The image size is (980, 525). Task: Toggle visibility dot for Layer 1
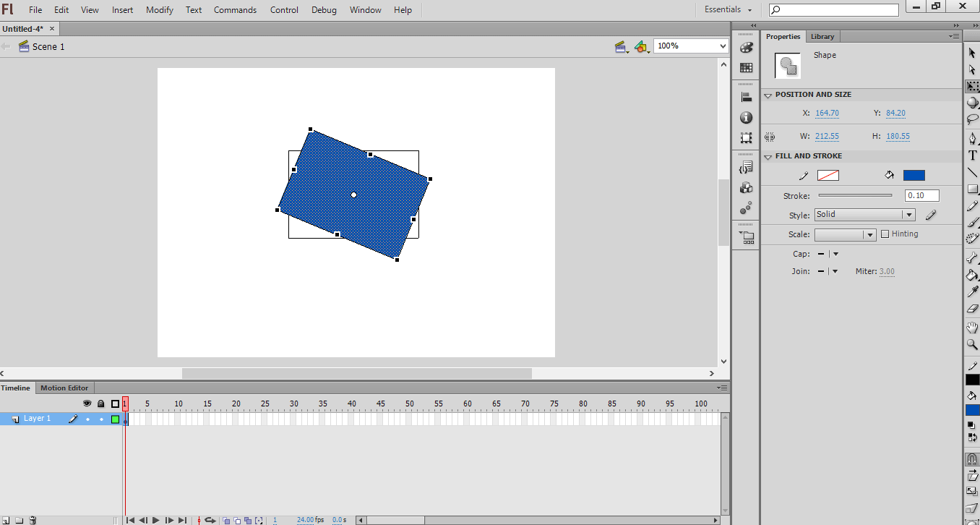point(87,419)
